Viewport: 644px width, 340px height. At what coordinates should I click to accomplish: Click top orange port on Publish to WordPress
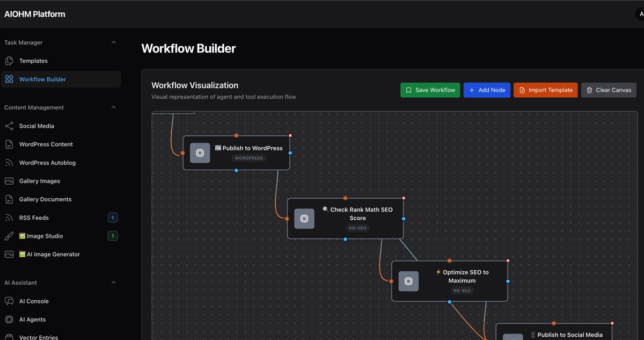pos(236,135)
